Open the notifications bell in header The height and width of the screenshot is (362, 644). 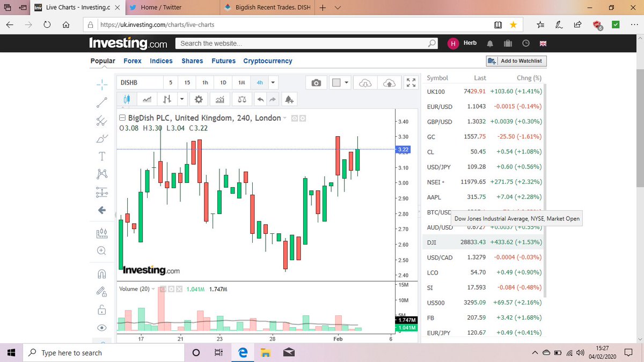click(490, 43)
